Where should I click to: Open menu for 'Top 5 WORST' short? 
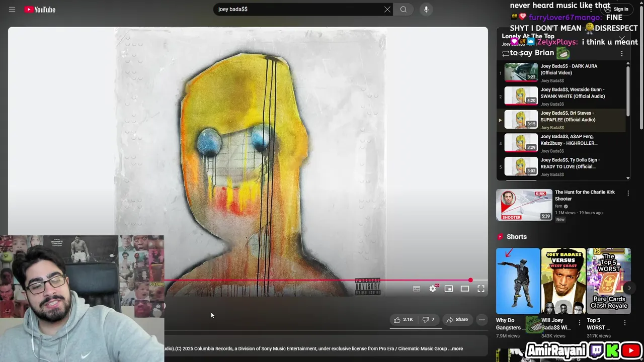click(625, 323)
